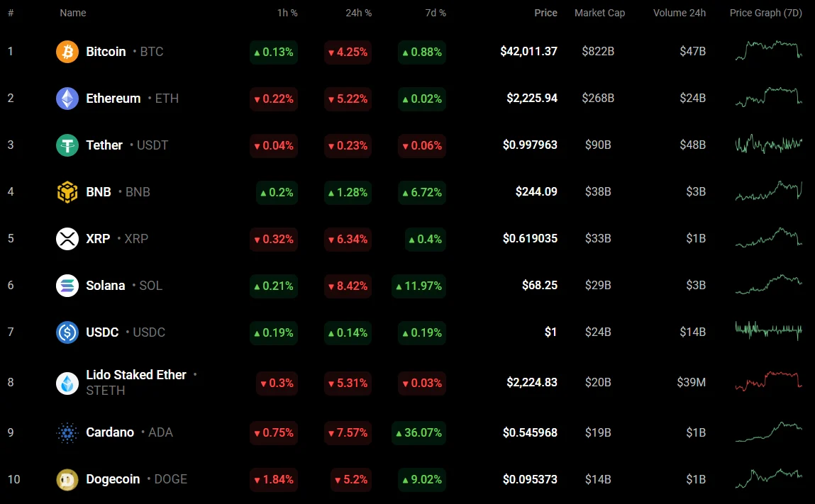The image size is (815, 504).
Task: Click the Cardano logo icon
Action: 67,432
